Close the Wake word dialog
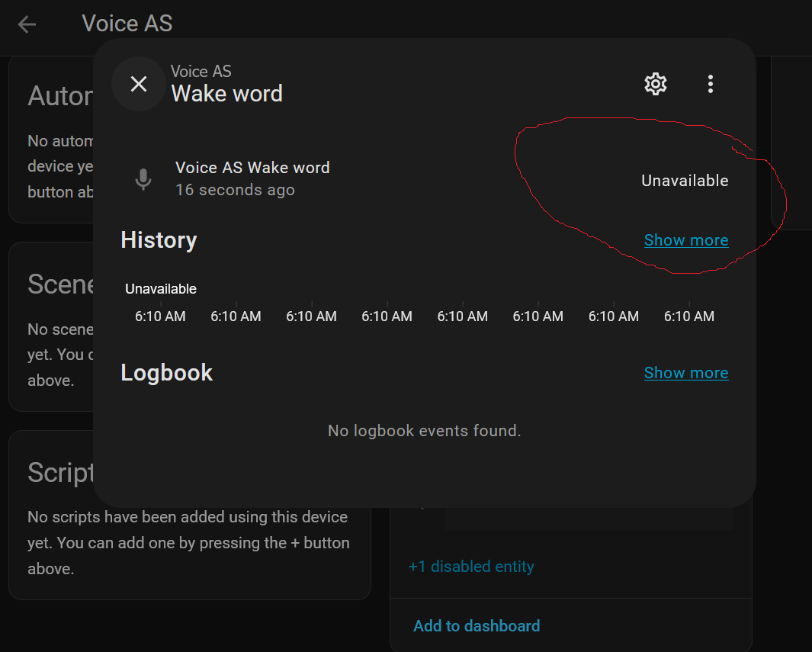This screenshot has width=812, height=652. pyautogui.click(x=139, y=84)
